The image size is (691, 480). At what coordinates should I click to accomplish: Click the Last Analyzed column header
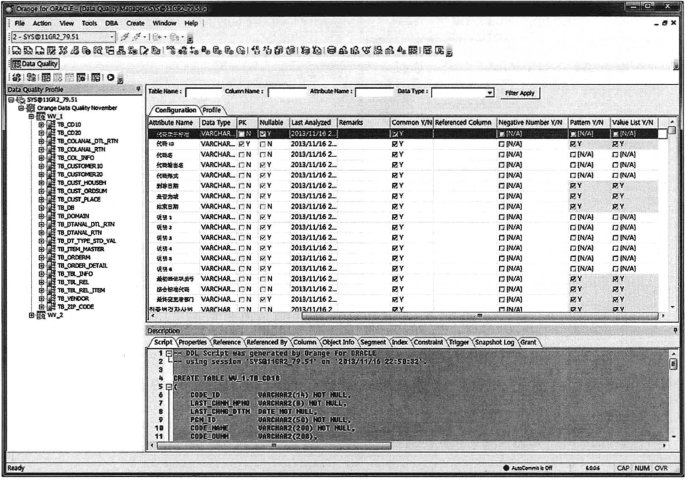[x=313, y=123]
